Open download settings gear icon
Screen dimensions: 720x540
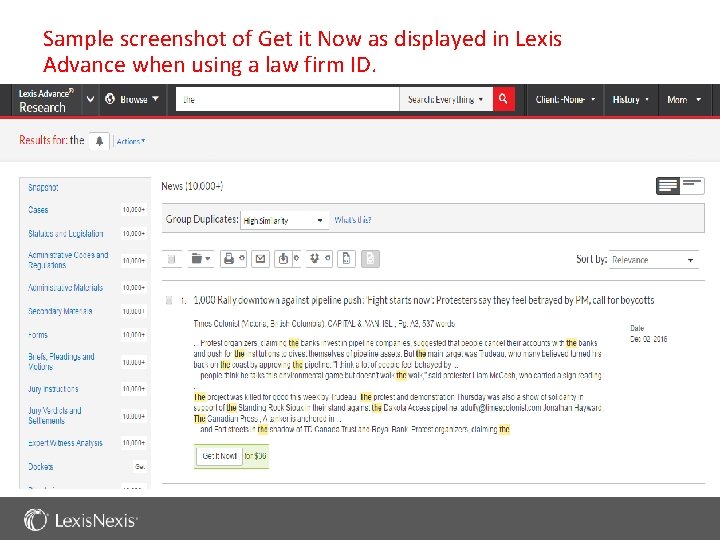coord(297,259)
